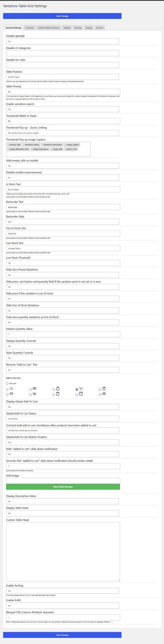This screenshot has width=164, height=644.
Task: Switch to the Styling tab
Action: (67, 28)
